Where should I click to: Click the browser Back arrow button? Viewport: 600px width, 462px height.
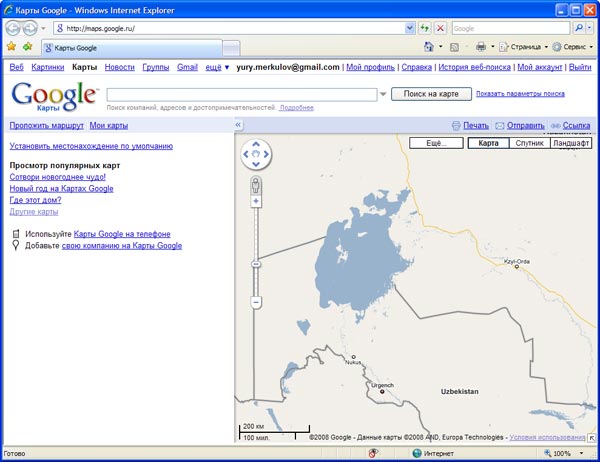(12, 28)
